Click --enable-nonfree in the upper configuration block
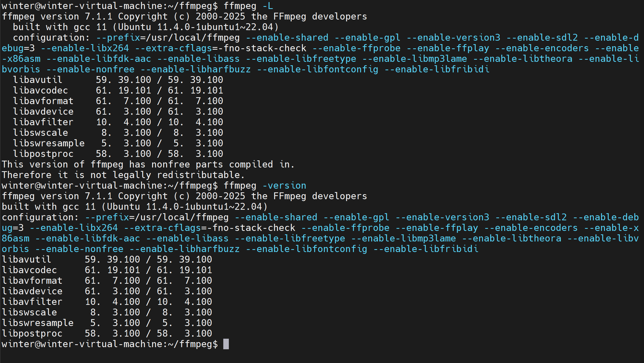 point(90,69)
